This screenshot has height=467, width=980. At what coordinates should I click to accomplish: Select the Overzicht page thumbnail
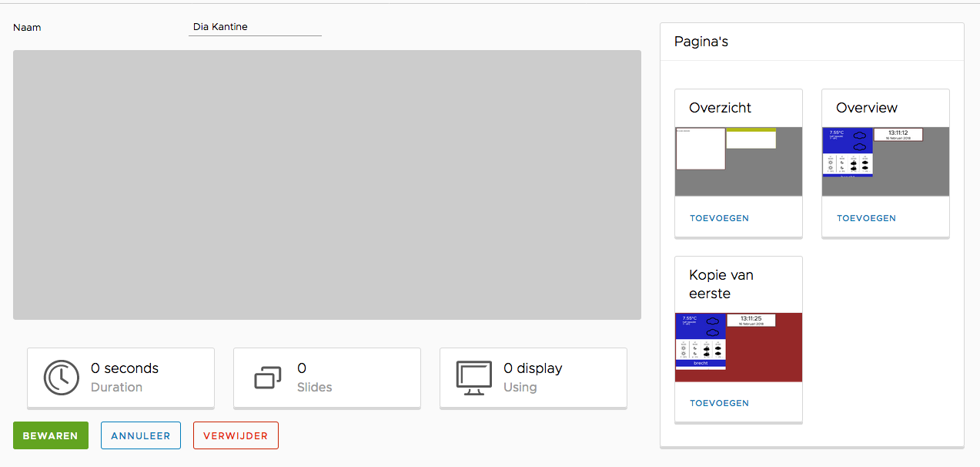point(738,161)
